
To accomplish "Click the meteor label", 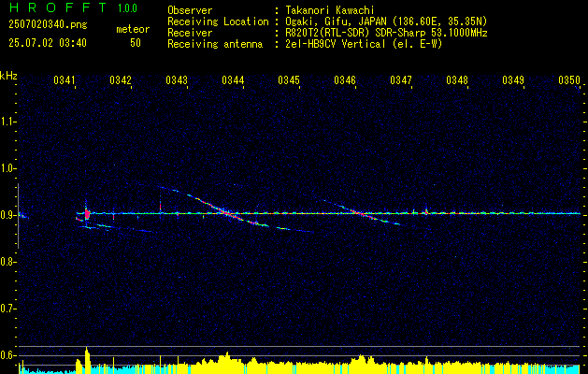I will (133, 29).
